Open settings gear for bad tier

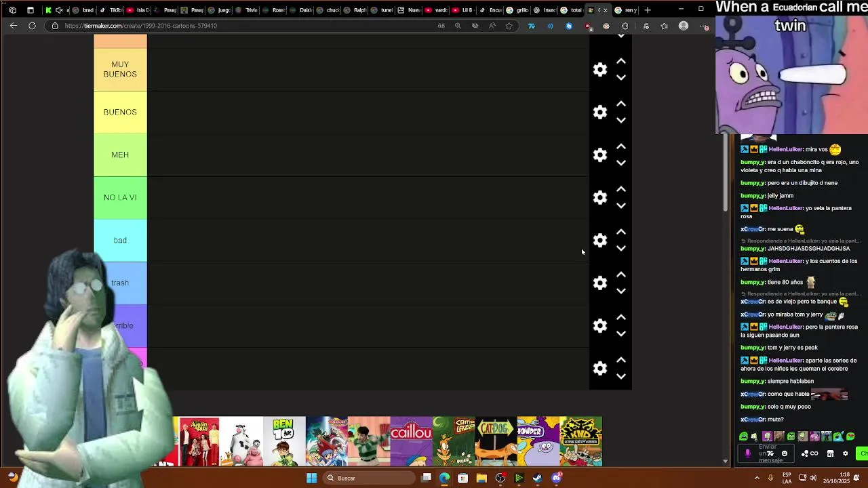(600, 240)
